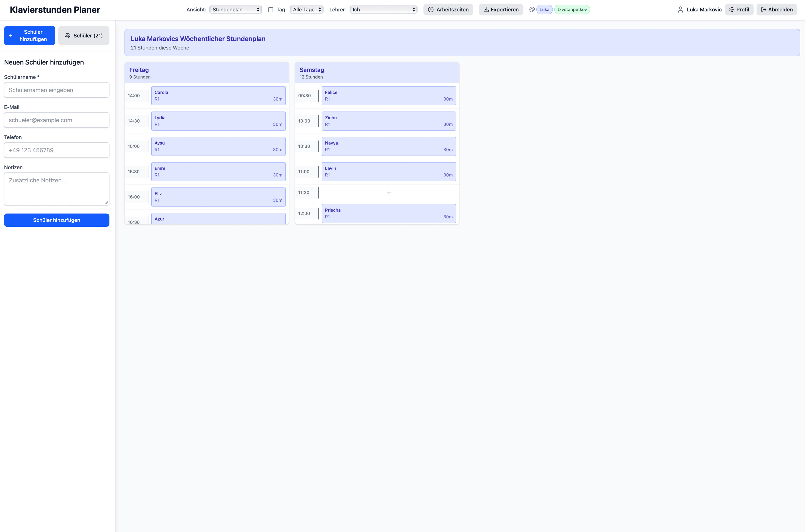Focus the E-Mail input field
This screenshot has height=532, width=805.
click(57, 120)
